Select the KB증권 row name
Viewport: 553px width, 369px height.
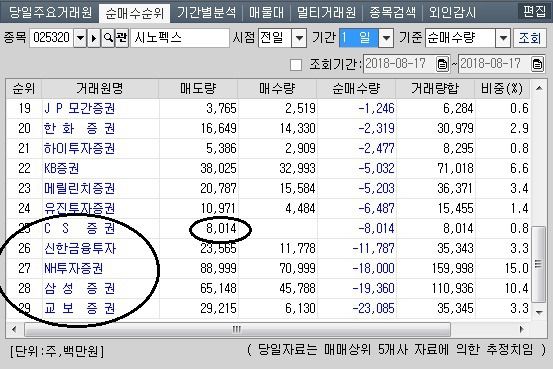61,169
